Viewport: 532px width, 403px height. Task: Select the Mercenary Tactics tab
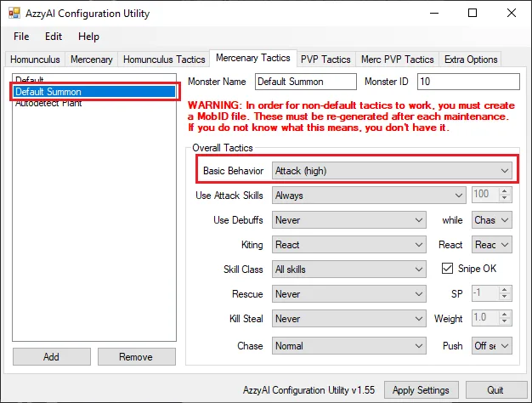[253, 58]
